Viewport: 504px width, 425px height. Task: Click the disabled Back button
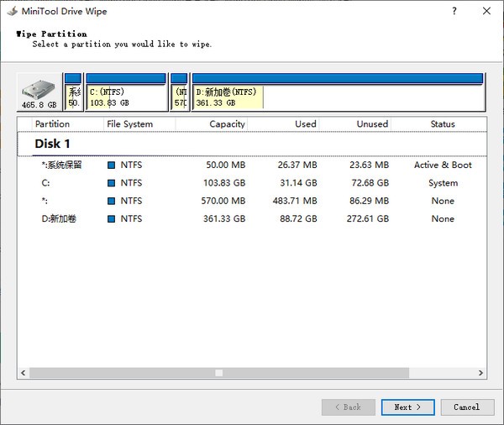click(349, 407)
